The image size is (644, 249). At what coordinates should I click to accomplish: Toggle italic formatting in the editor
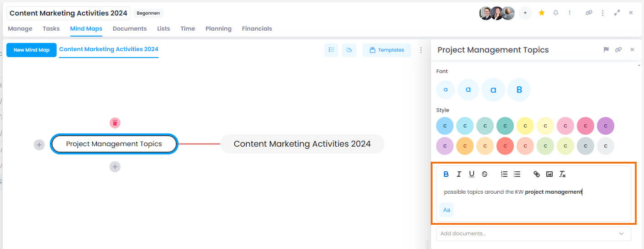click(459, 174)
